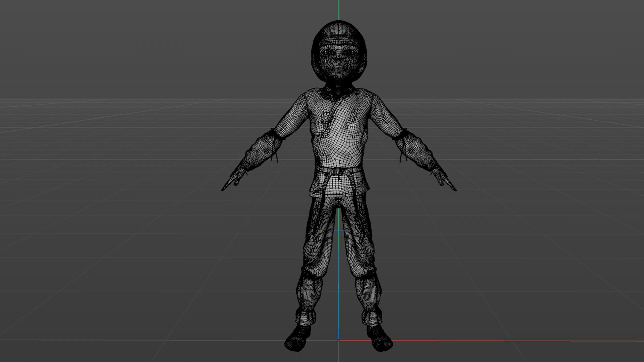
Task: Select the shoe on the screen-left side
Action: coord(298,338)
